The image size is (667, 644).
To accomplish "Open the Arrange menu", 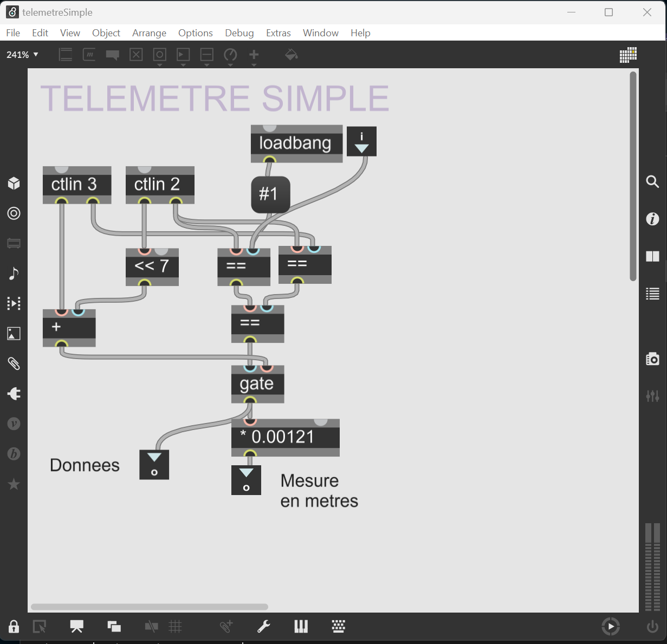I will pyautogui.click(x=149, y=33).
